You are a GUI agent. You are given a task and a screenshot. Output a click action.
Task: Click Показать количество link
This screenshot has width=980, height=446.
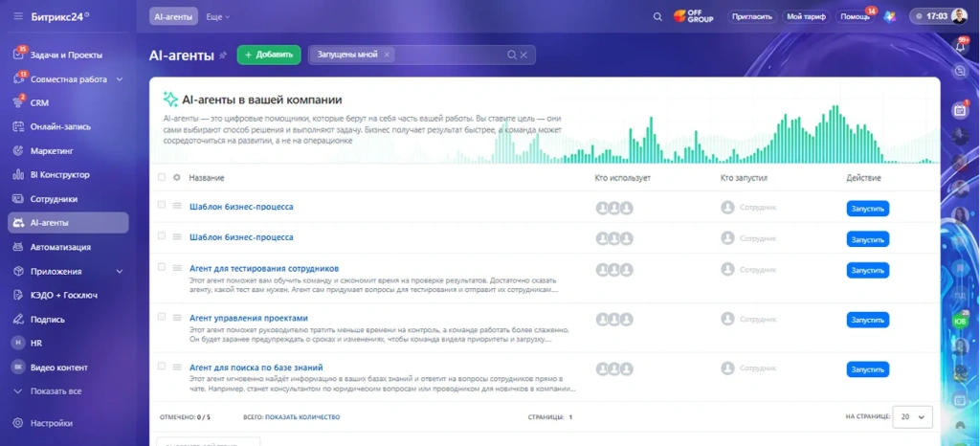302,416
